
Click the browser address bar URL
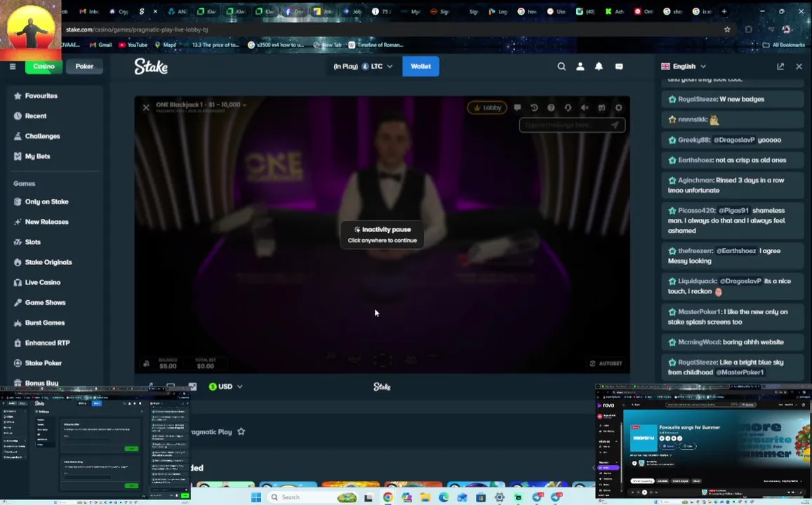[x=137, y=29]
